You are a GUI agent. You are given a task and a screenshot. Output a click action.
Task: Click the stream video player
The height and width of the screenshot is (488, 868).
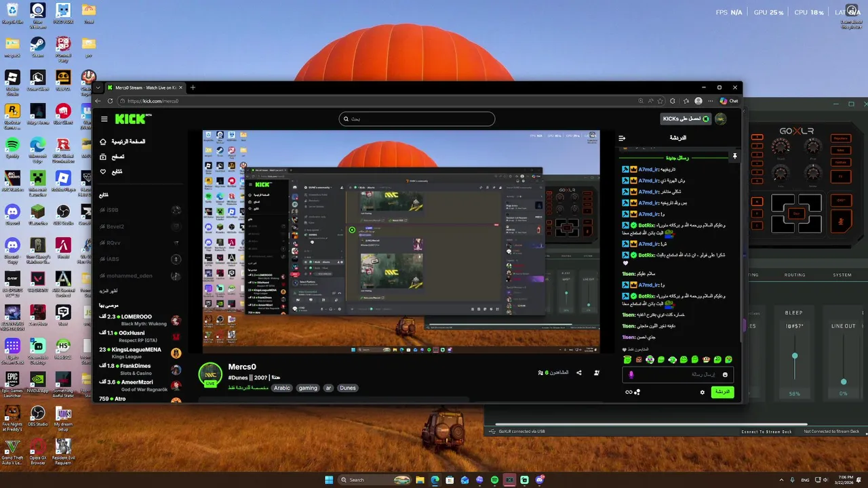click(401, 241)
